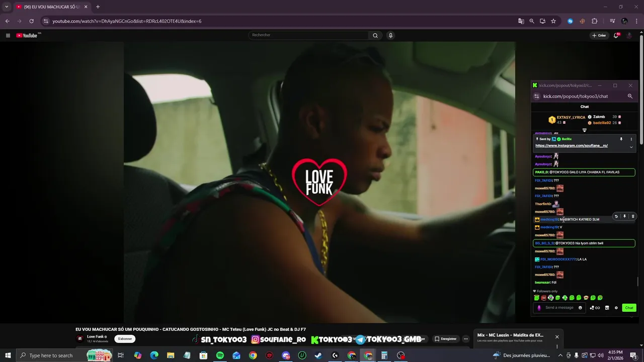Screen dimensions: 644x362
Task: Click the FDI_MOROOOXXX777 username
Action: (x=557, y=259)
